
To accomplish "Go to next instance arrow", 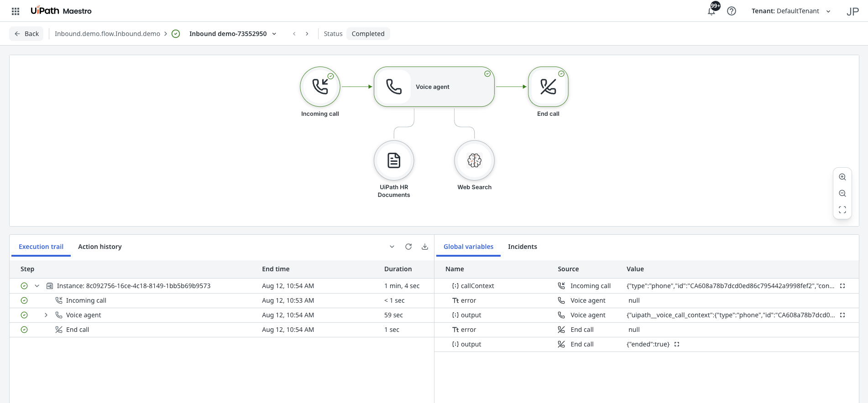I will (307, 34).
